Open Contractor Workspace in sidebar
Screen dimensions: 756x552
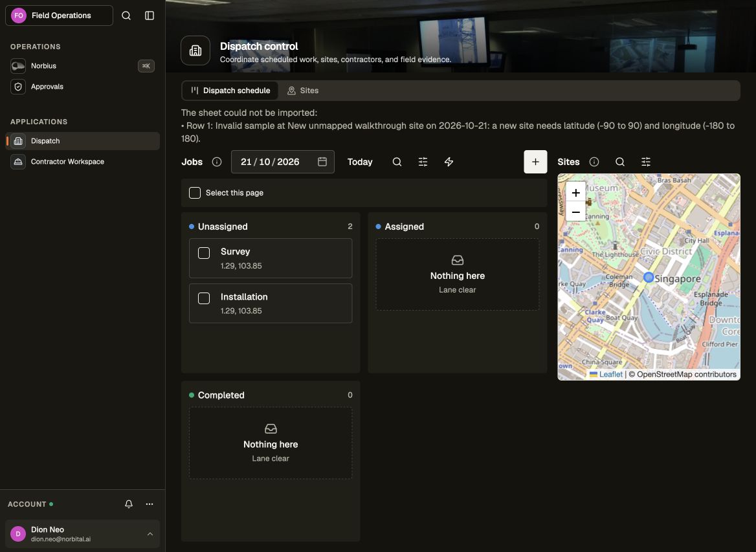[x=82, y=162]
